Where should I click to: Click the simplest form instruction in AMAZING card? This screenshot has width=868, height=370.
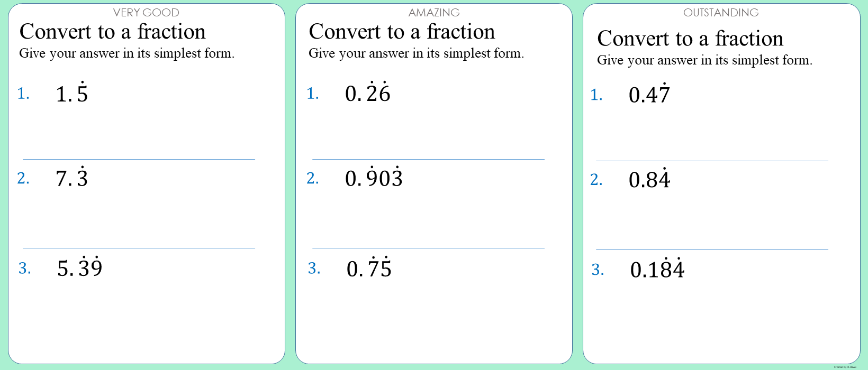tap(416, 53)
